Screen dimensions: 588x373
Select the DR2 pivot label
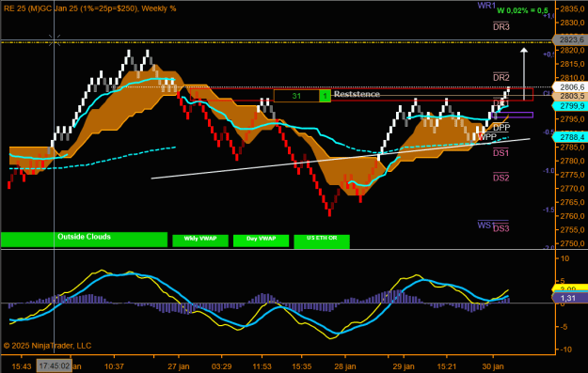(x=501, y=77)
